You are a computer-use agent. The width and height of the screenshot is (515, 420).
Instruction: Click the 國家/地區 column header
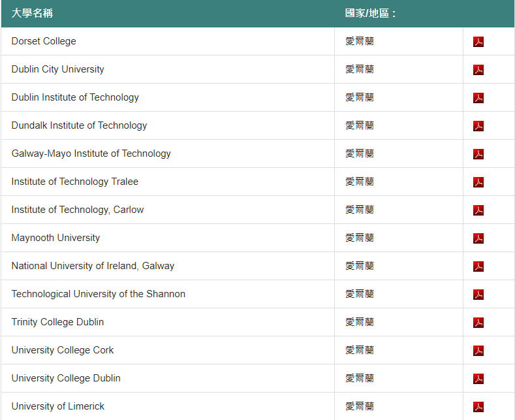(x=370, y=13)
